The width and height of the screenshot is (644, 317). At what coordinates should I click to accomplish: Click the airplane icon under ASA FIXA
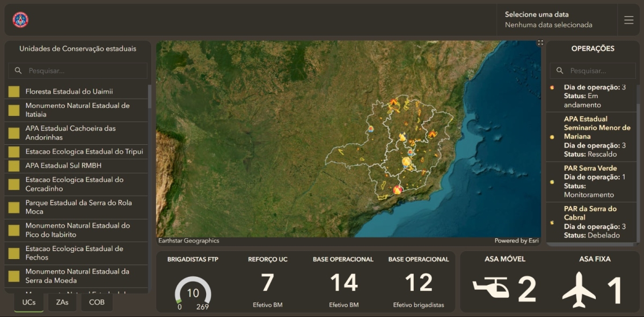click(579, 290)
